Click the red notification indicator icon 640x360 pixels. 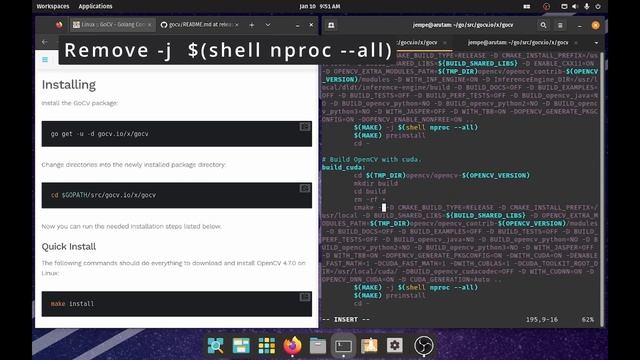[x=546, y=6]
